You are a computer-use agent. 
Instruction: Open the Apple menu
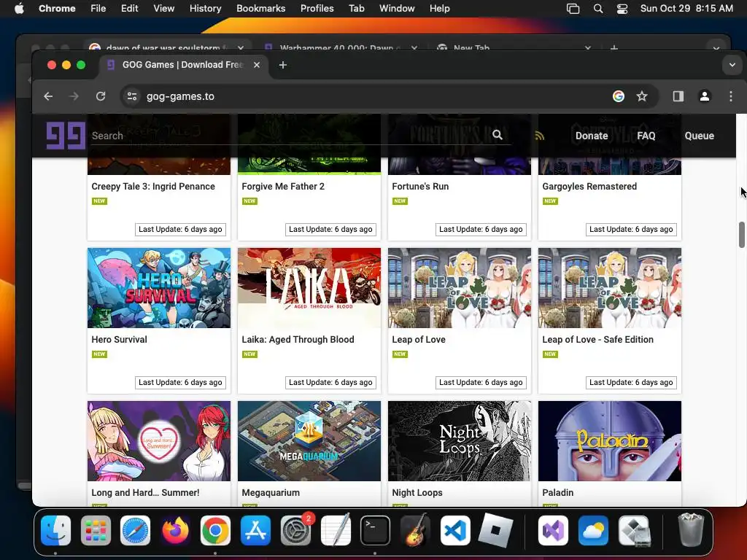[19, 9]
